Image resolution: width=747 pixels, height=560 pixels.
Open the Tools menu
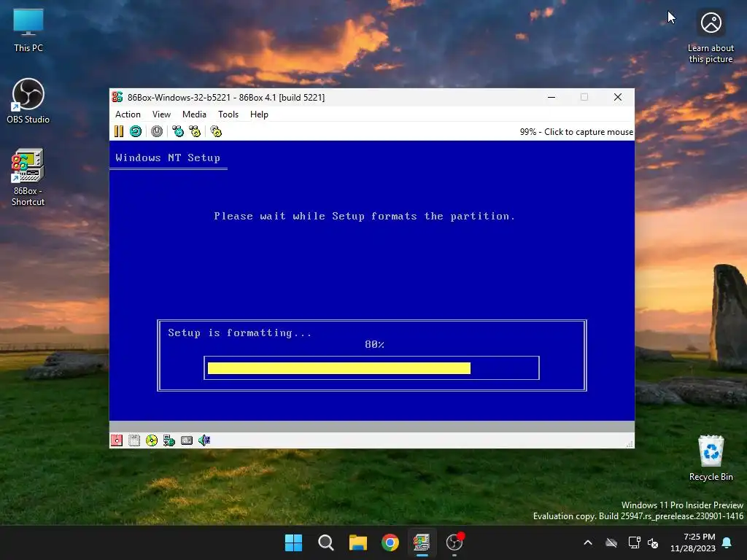pyautogui.click(x=228, y=114)
